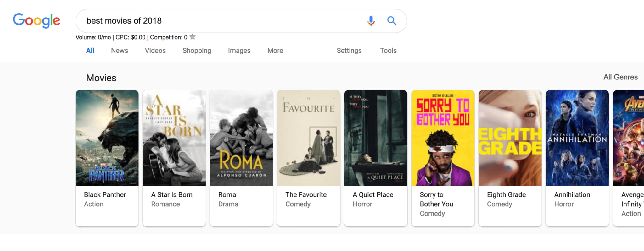Click the Roma title text
Screen dimensions: 644x251
point(227,194)
